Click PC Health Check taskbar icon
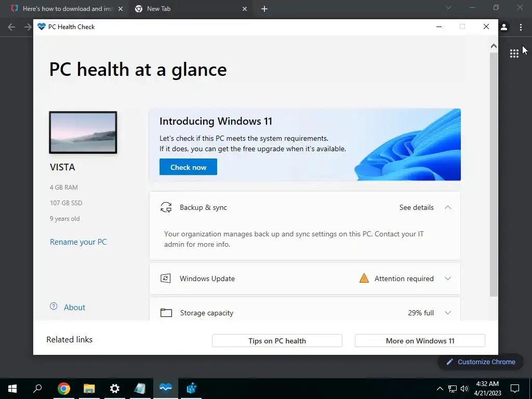 click(x=166, y=388)
